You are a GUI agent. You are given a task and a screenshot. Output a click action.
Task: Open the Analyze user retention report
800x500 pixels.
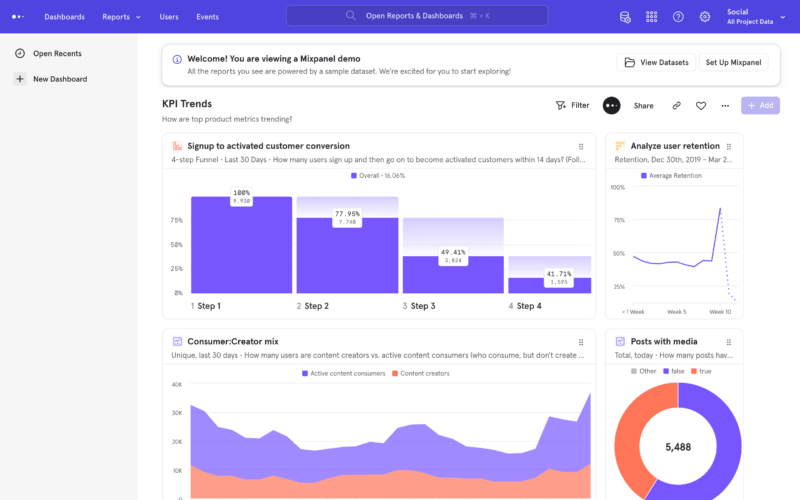coord(675,146)
